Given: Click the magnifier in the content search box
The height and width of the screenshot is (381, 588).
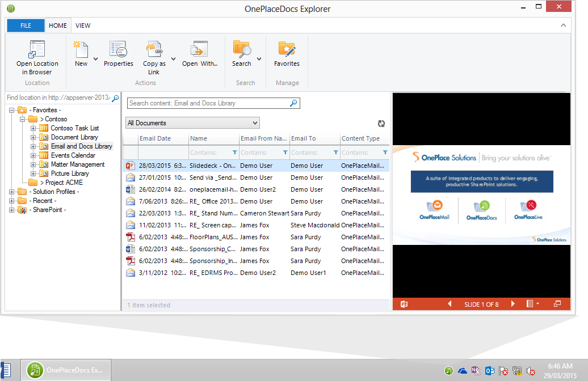Looking at the screenshot, I should click(x=293, y=103).
